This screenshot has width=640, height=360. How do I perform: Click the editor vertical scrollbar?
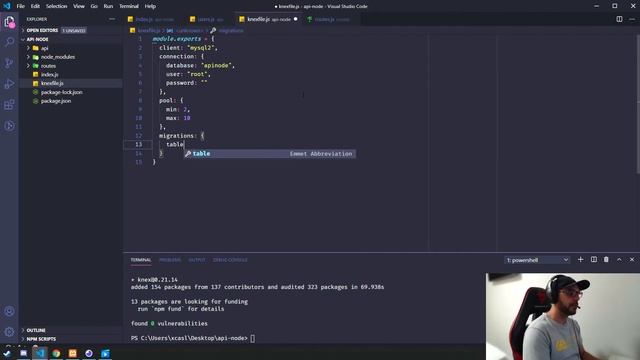point(638,104)
